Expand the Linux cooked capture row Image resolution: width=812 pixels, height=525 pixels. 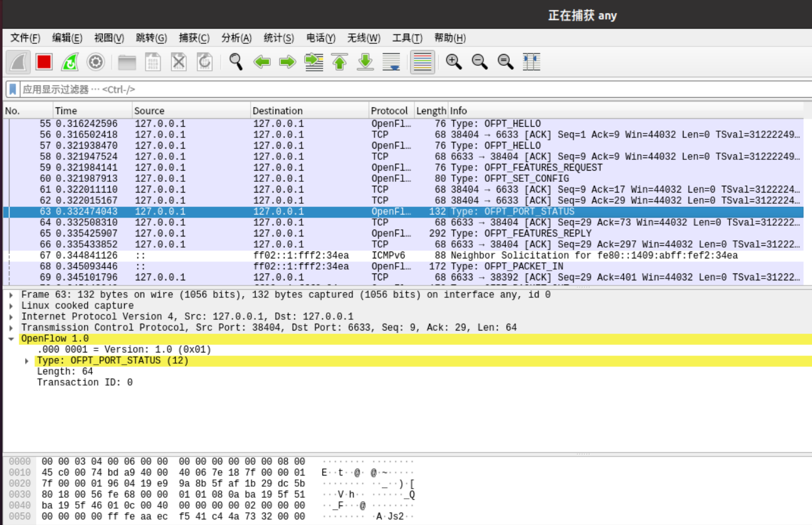coord(11,306)
